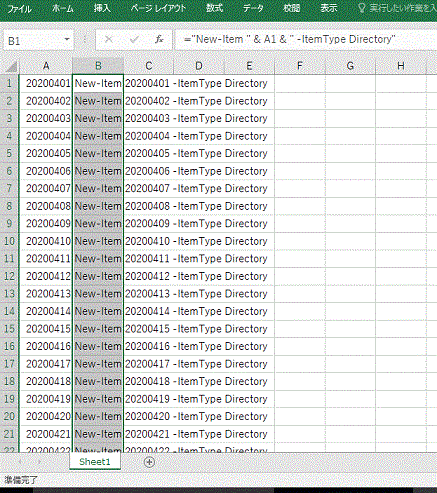Open the 表示 ribbon tab

(329, 8)
